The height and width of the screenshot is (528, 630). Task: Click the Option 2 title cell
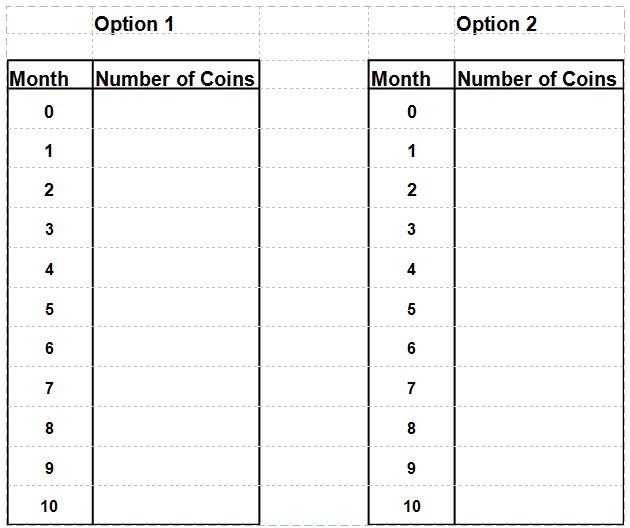click(496, 24)
